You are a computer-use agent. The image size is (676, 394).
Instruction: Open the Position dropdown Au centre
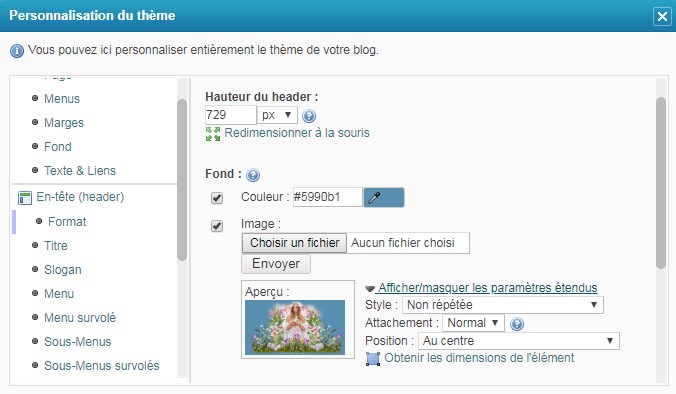point(519,341)
